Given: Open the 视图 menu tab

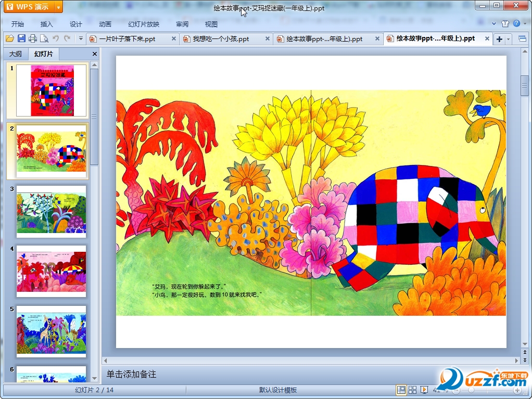Looking at the screenshot, I should click(x=211, y=24).
